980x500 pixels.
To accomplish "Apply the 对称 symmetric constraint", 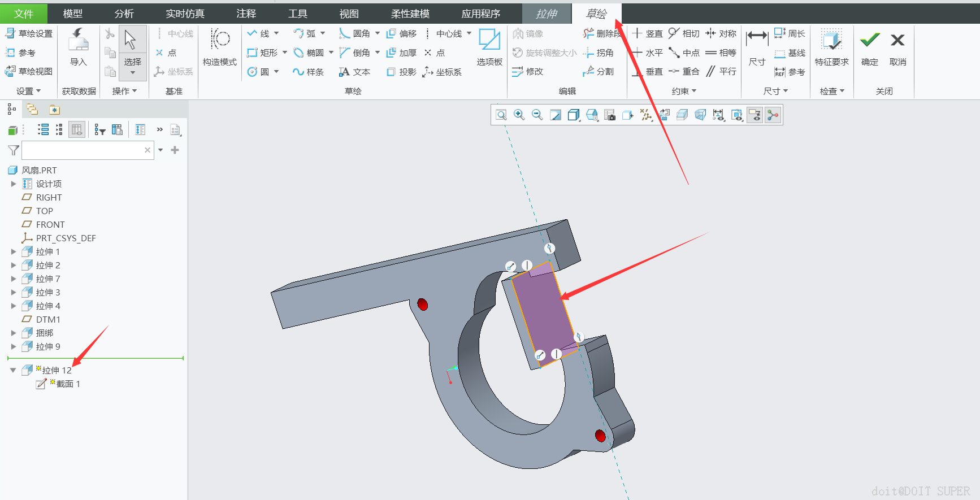I will pyautogui.click(x=721, y=33).
